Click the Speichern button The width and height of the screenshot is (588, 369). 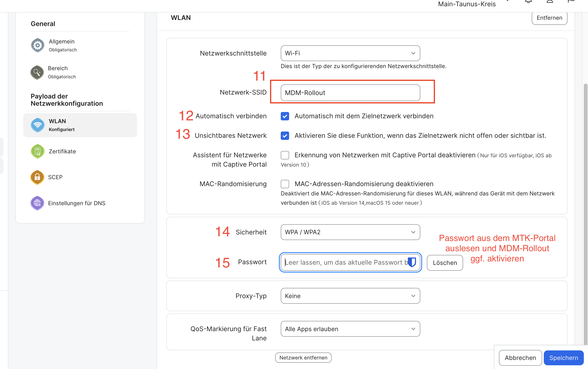click(564, 358)
